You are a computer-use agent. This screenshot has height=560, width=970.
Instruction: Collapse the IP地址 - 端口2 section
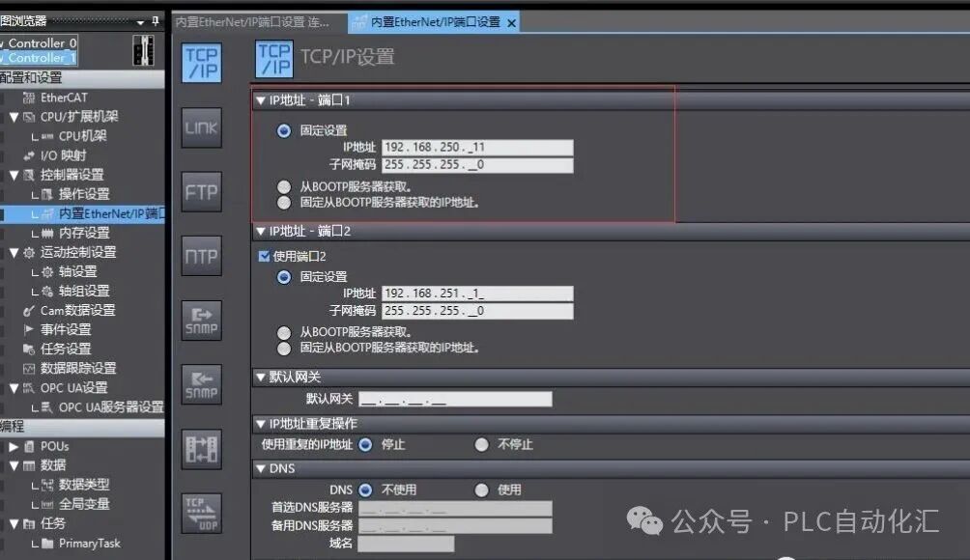(x=261, y=231)
